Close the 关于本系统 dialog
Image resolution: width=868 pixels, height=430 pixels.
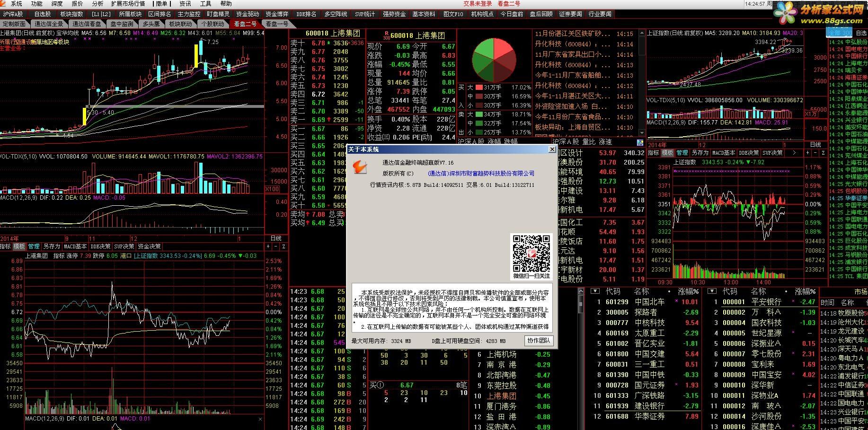552,149
